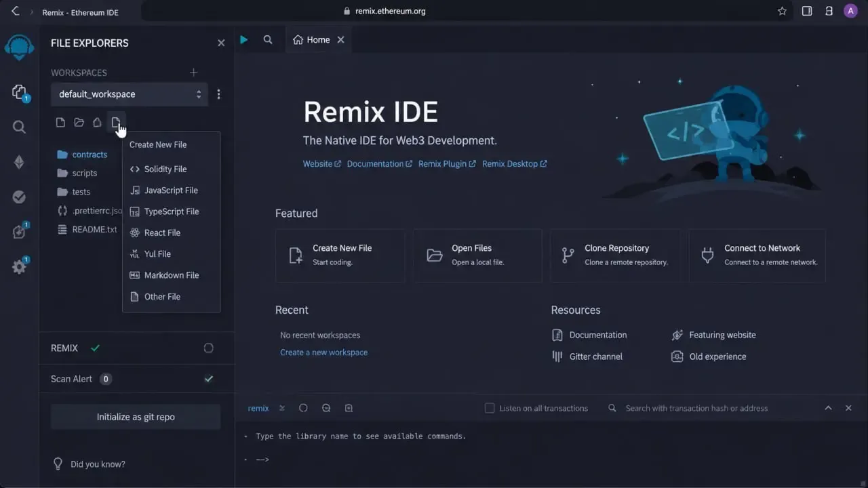Open the Settings gear in sidebar
This screenshot has height=488, width=868.
coord(19,266)
